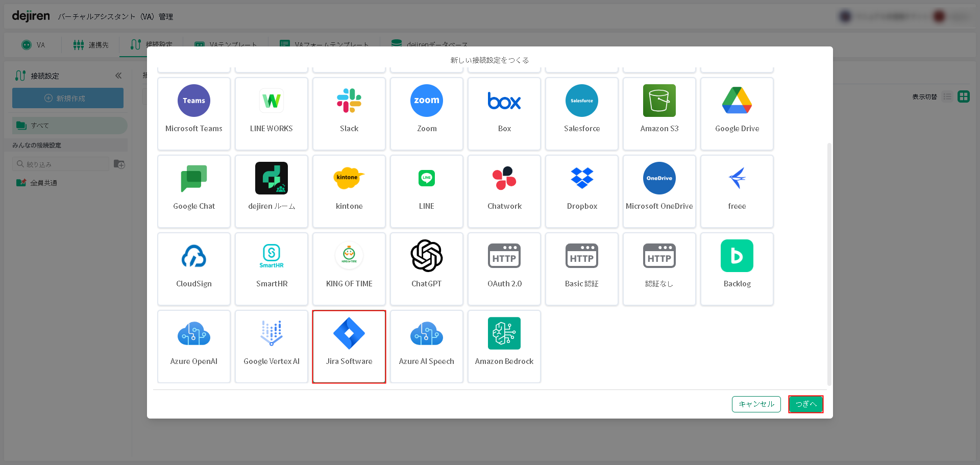Switch to grid view display
This screenshot has height=465, width=980.
click(964, 96)
